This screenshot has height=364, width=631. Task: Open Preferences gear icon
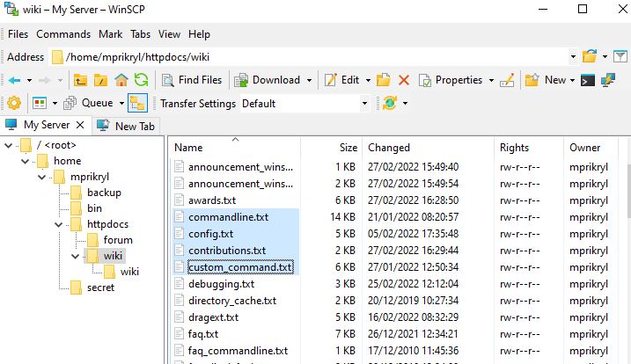[x=14, y=104]
